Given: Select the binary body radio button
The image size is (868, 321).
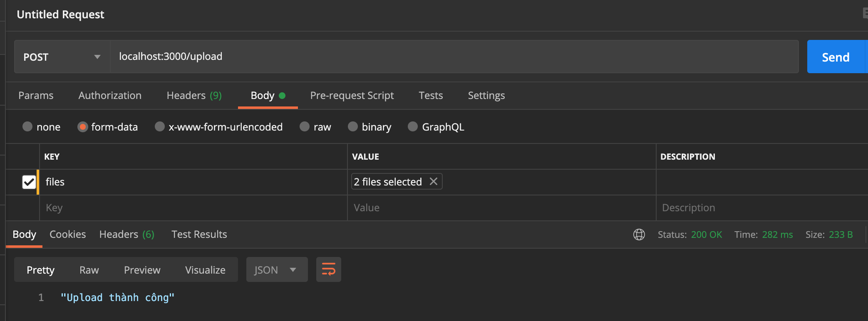Looking at the screenshot, I should (x=353, y=126).
